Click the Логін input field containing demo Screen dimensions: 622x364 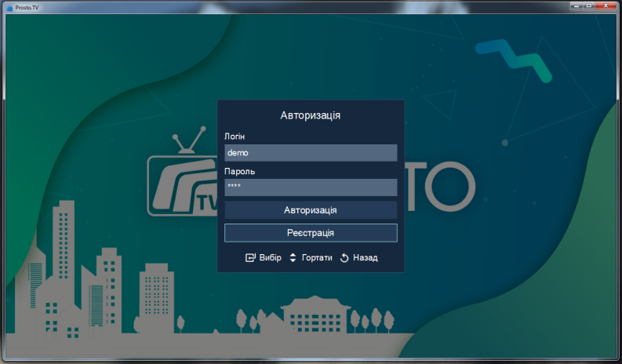point(311,153)
